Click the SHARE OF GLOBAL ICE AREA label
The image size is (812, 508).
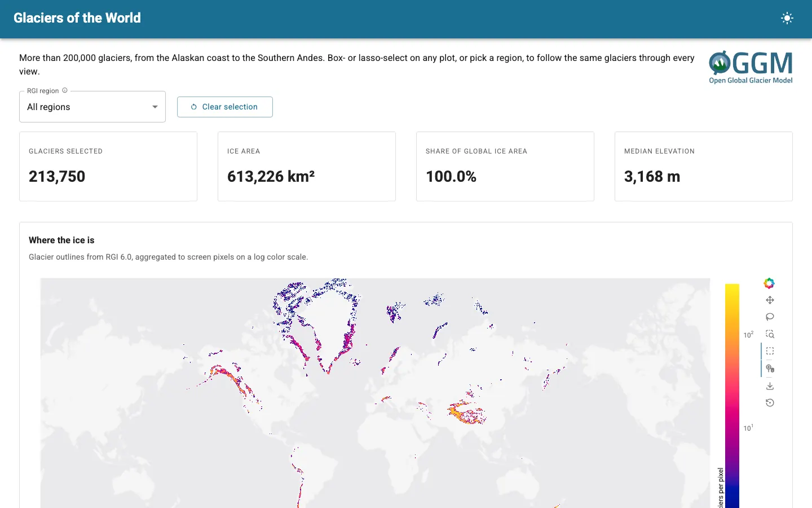tap(476, 151)
